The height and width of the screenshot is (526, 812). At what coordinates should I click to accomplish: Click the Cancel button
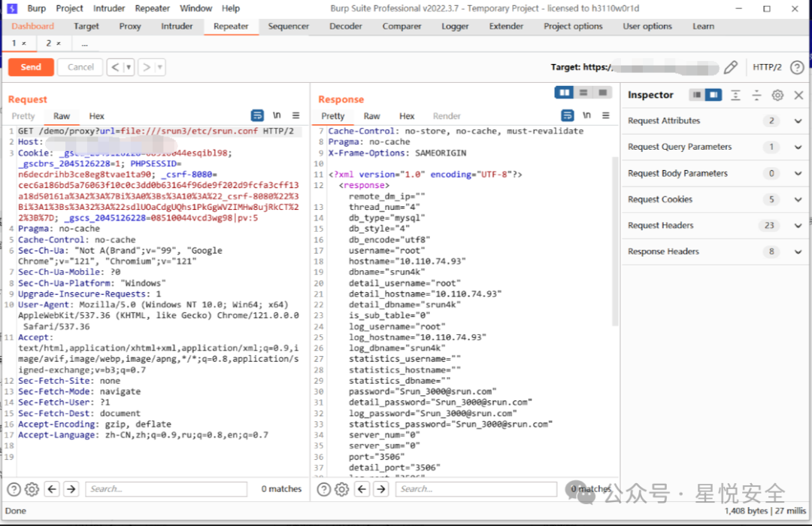pyautogui.click(x=80, y=67)
